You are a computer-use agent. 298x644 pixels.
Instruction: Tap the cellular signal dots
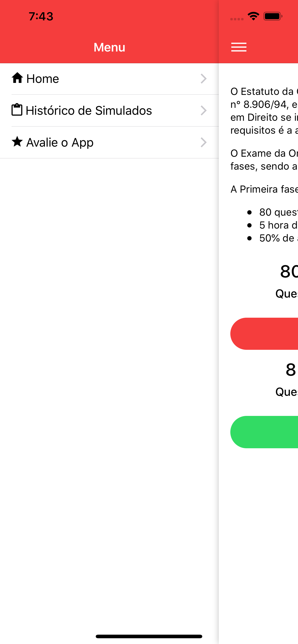(237, 19)
